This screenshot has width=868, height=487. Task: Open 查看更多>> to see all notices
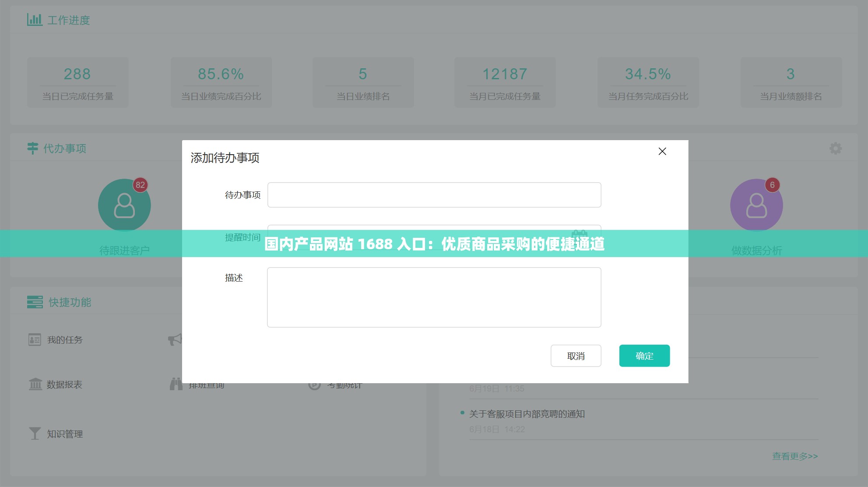pyautogui.click(x=794, y=455)
